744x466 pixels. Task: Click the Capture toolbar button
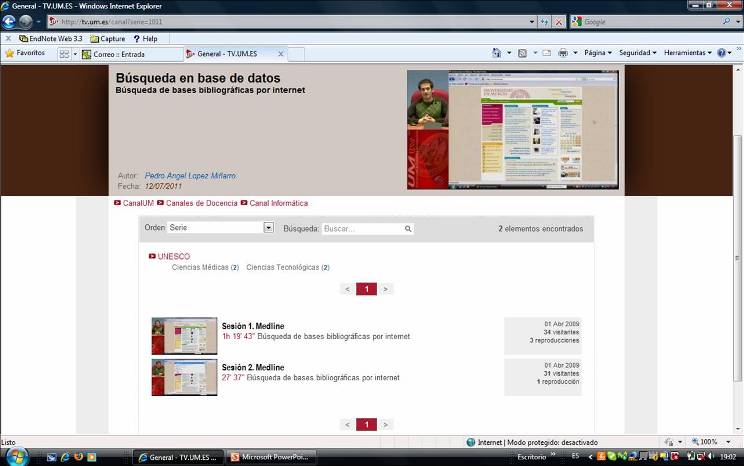click(107, 38)
